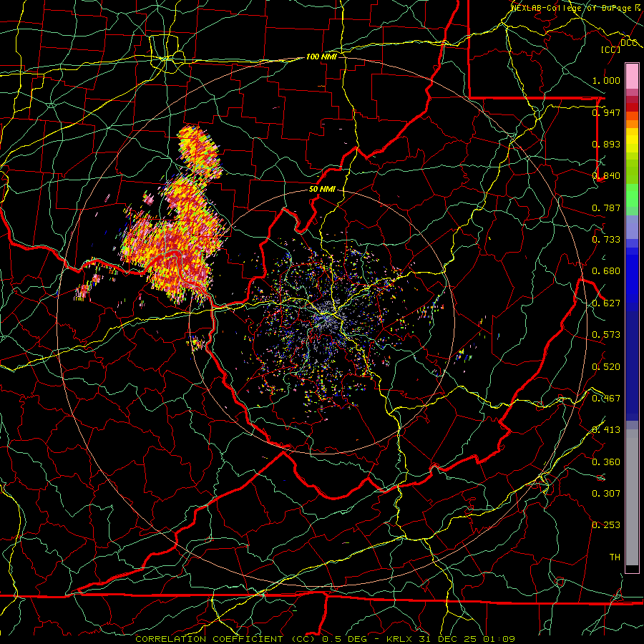The height and width of the screenshot is (644, 644).
Task: Click the NEXLAB-College of DuPage label
Action: [x=573, y=7]
